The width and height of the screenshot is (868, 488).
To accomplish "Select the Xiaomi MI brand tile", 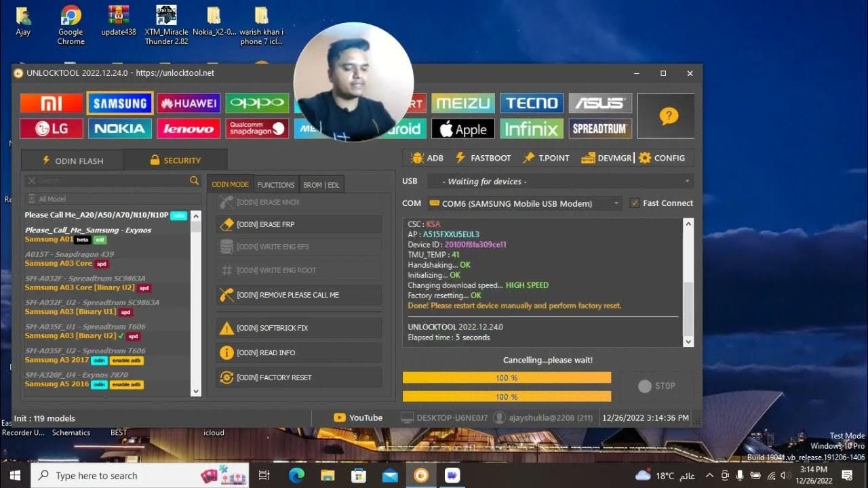I will (x=52, y=103).
